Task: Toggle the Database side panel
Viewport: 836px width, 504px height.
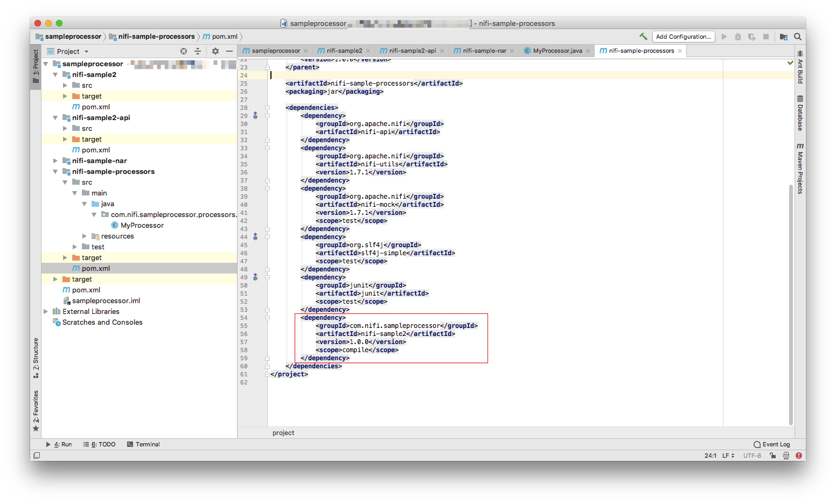Action: tap(800, 113)
